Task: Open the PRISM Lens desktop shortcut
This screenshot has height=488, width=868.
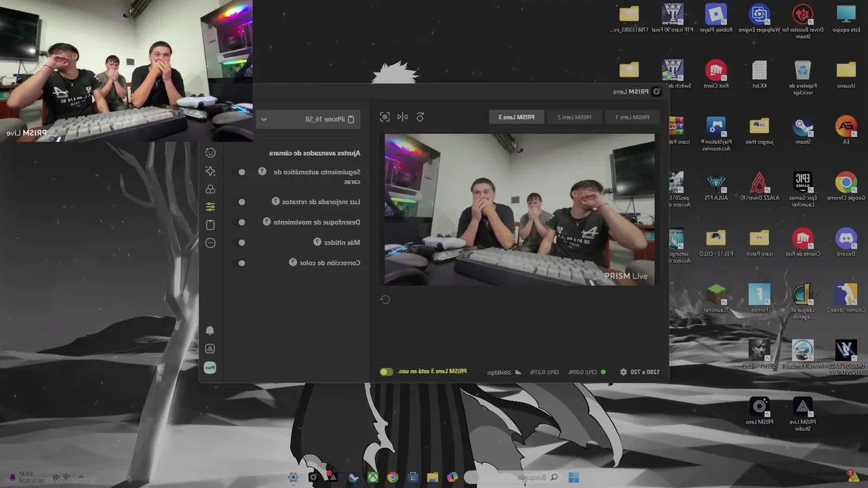Action: pyautogui.click(x=759, y=411)
